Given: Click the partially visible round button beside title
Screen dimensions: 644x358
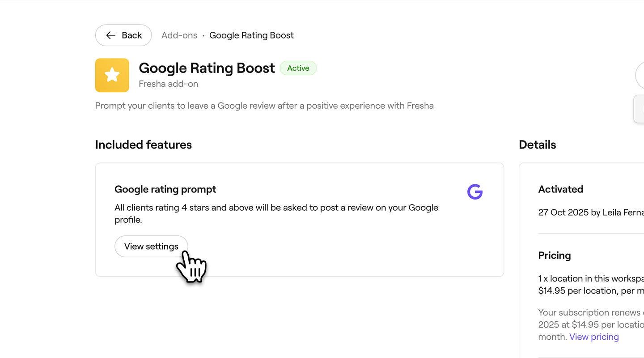Looking at the screenshot, I should click(x=640, y=75).
